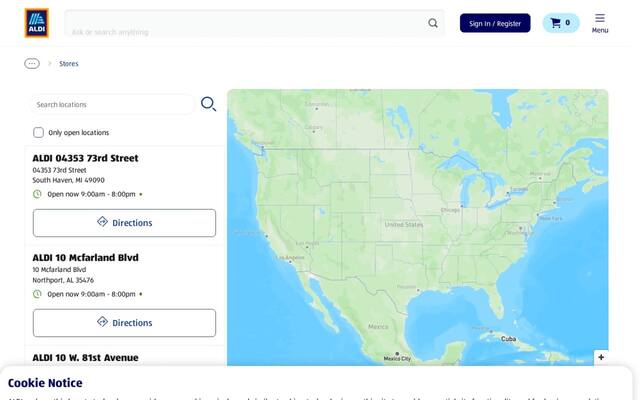Select the ALDI 10 Mcfarland Blvd listing title
640x400 pixels.
coord(85,258)
